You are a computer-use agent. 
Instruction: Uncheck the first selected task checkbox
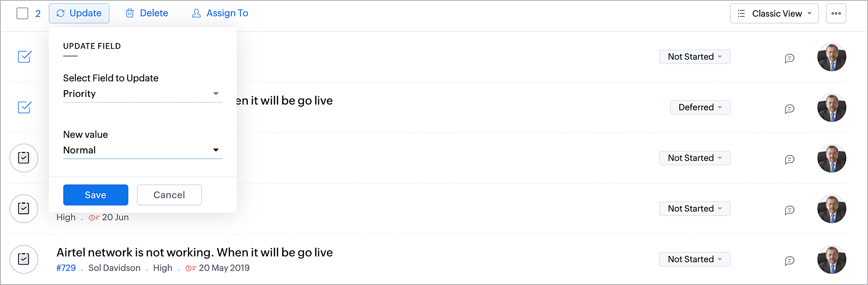coord(24,56)
